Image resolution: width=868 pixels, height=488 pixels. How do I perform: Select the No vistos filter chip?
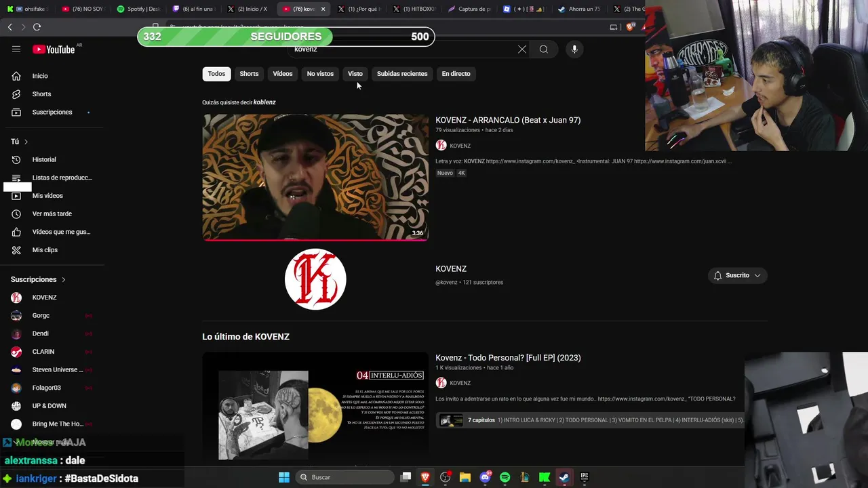(320, 74)
